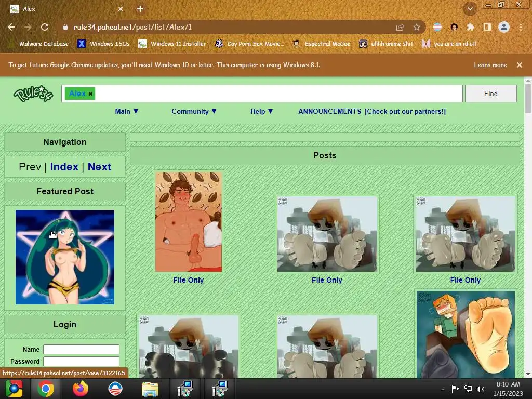Open the Windows 11 Installer bookmark

point(172,44)
